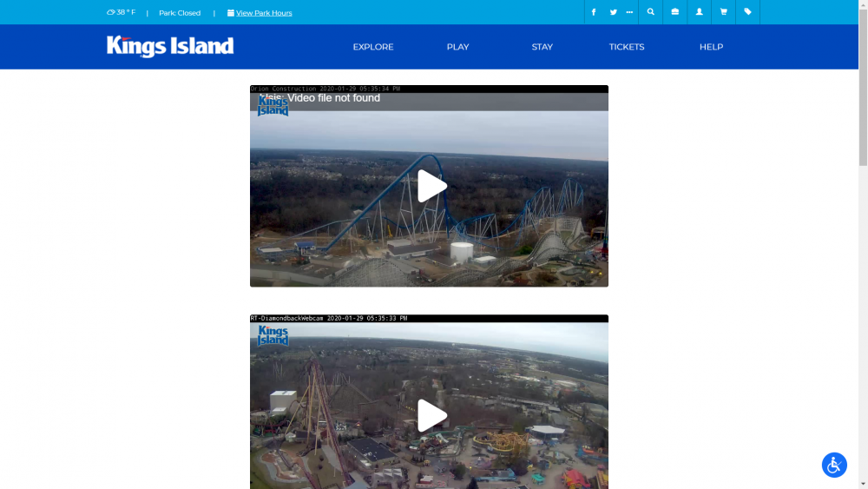Click the Kings Island logo in header
868x489 pixels.
(x=170, y=47)
